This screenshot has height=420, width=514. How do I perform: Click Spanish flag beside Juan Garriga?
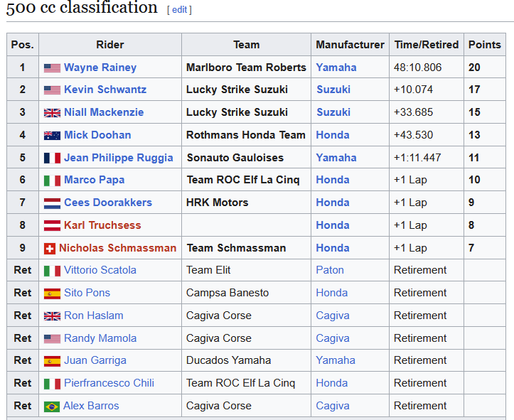(x=52, y=361)
